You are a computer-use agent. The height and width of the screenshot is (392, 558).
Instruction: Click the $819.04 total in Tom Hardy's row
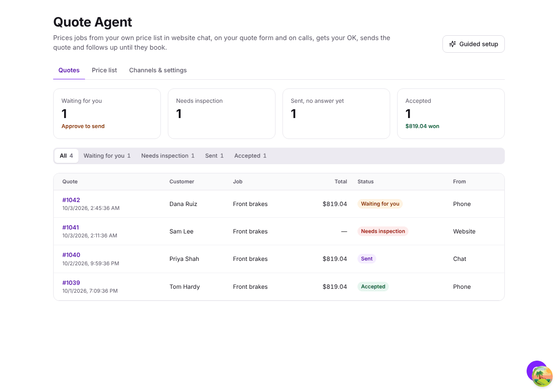point(335,287)
